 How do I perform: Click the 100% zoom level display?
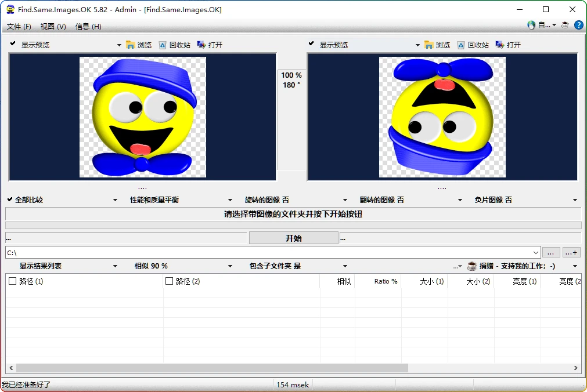pyautogui.click(x=291, y=75)
